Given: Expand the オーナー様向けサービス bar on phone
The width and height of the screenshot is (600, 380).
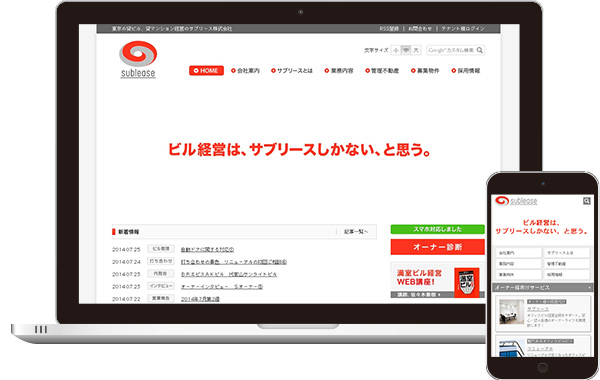Looking at the screenshot, I should pyautogui.click(x=543, y=287).
